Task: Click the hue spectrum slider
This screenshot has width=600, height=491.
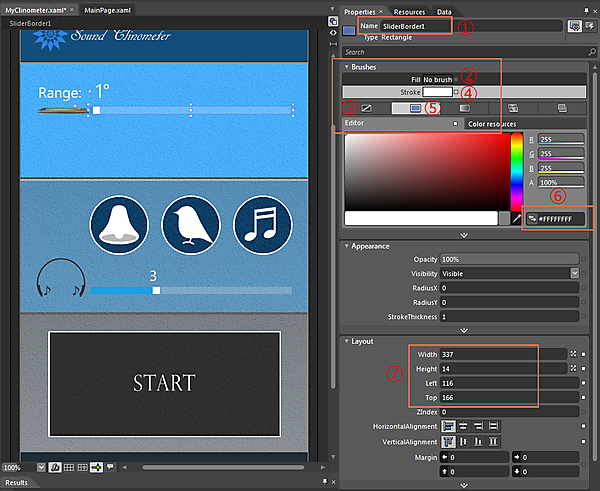Action: click(517, 170)
